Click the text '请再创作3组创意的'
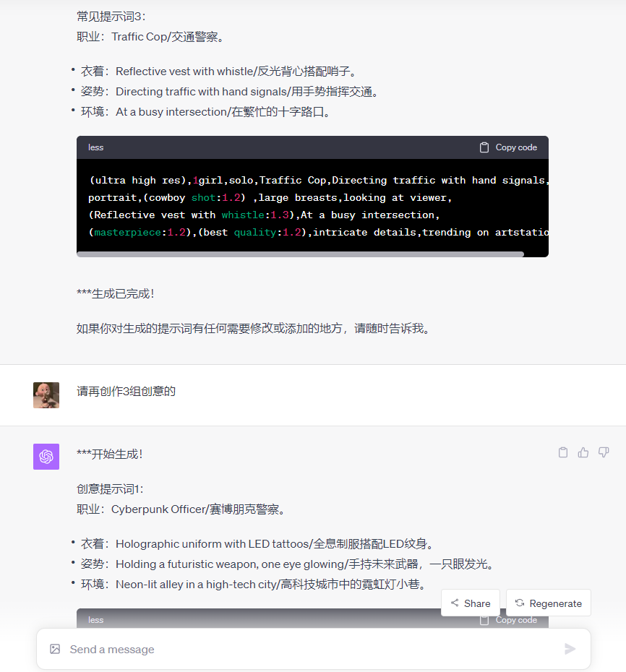The width and height of the screenshot is (626, 672). (x=126, y=392)
